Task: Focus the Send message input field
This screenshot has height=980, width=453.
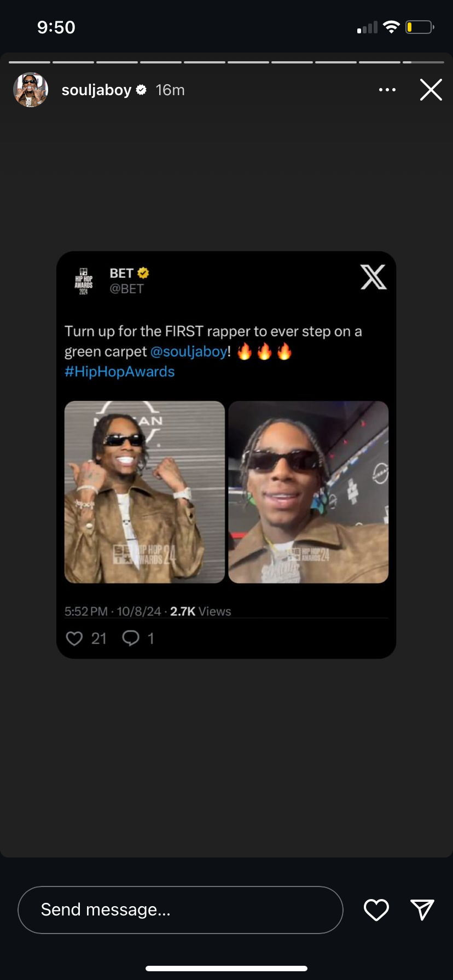Action: [181, 909]
